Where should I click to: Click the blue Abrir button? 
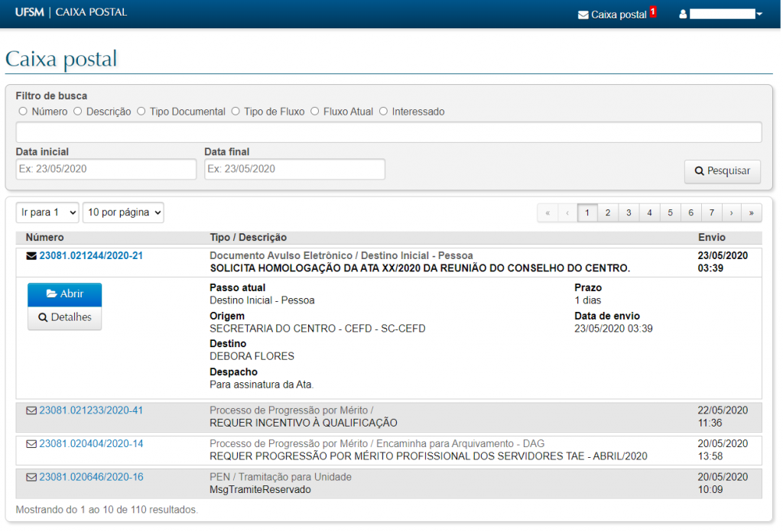click(x=65, y=294)
